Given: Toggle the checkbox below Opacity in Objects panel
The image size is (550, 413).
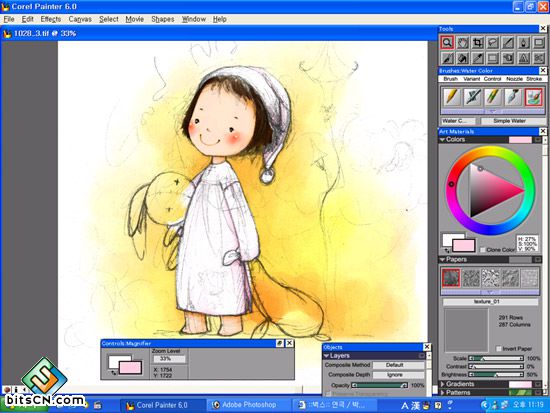Looking at the screenshot, I should click(x=328, y=394).
